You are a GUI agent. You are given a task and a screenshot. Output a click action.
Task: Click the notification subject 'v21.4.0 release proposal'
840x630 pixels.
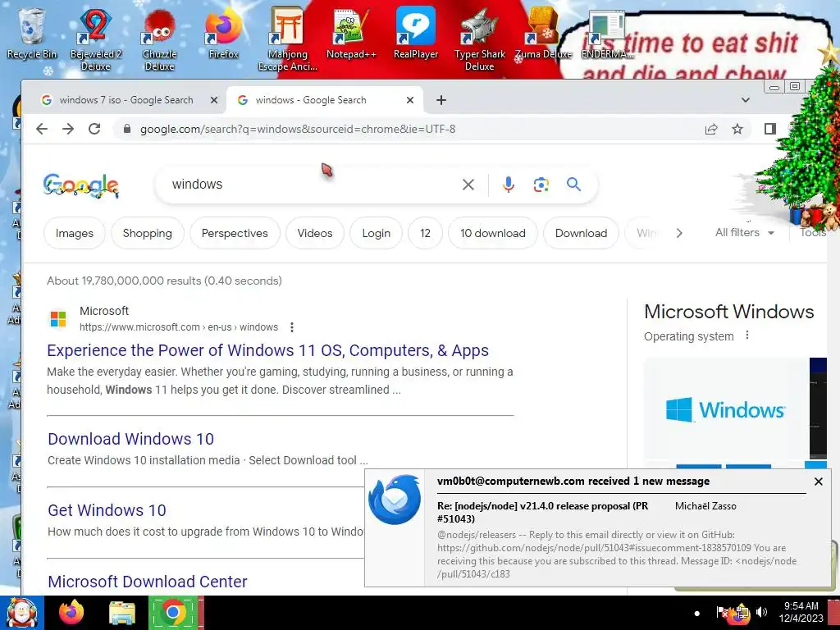(542, 512)
